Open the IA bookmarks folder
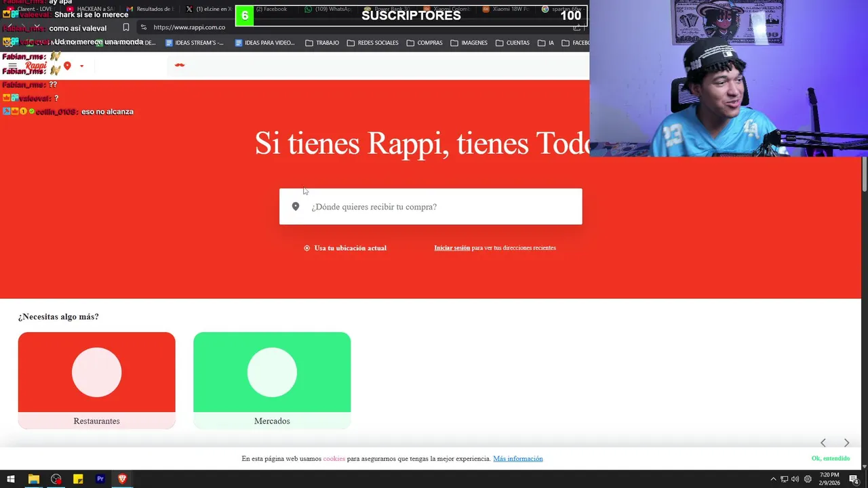868x488 pixels. click(x=546, y=43)
